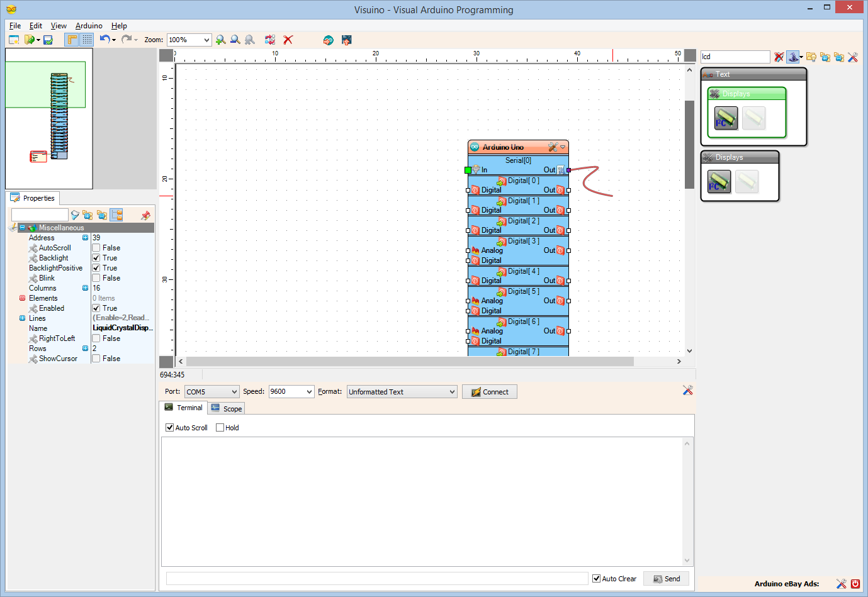Click the zoom in magnifier icon
Viewport: 868px width, 597px height.
(x=220, y=40)
